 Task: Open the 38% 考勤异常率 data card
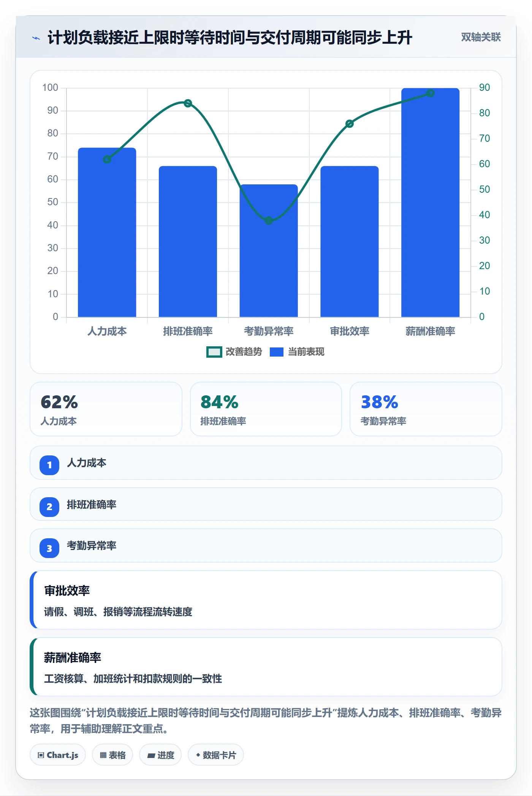click(x=426, y=409)
